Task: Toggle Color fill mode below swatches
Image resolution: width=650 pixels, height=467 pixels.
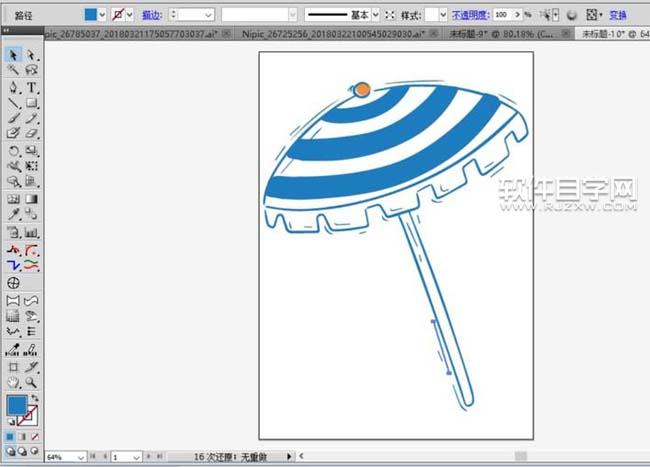Action: [10, 437]
